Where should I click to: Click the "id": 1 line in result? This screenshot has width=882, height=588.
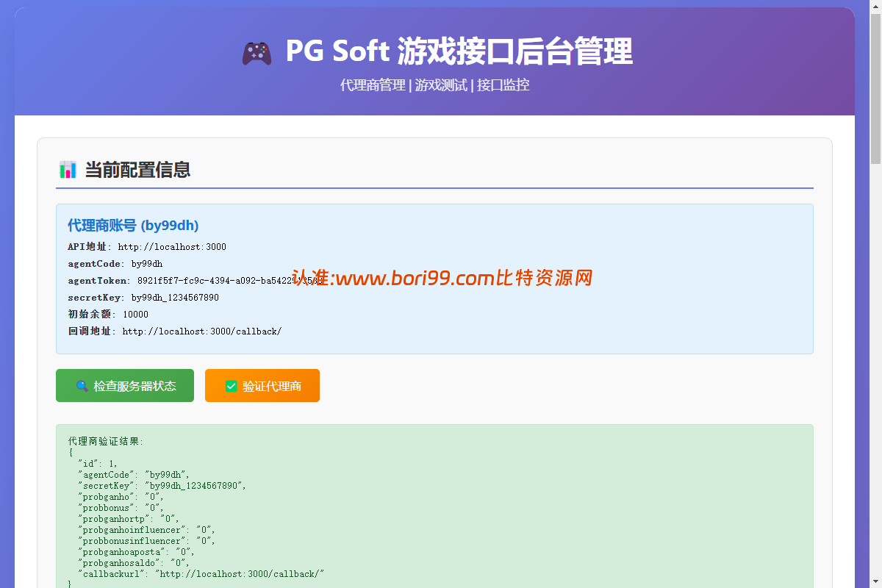pos(98,464)
